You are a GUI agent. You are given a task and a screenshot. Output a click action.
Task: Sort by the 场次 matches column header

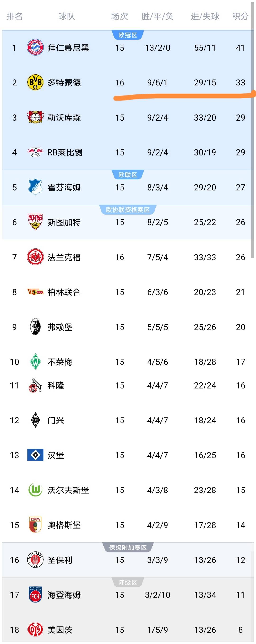click(120, 17)
